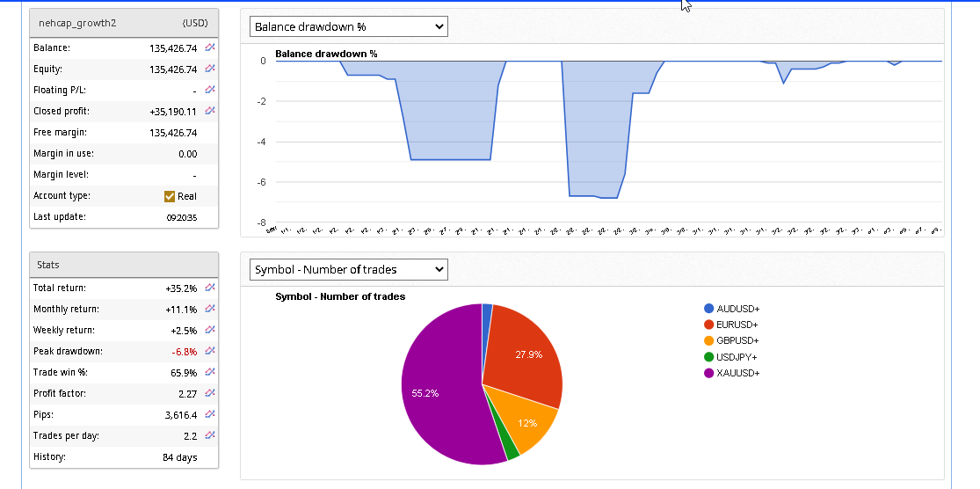Click the chart icon beside Balance
980x489 pixels.
pyautogui.click(x=210, y=47)
